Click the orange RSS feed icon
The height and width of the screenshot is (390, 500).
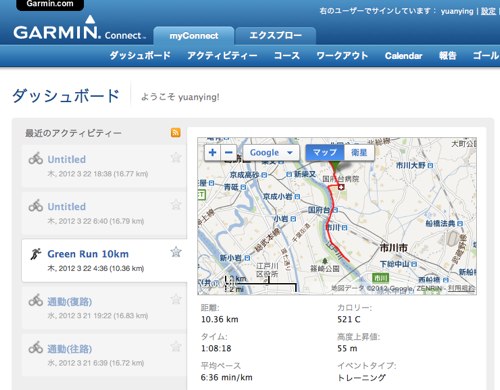point(176,132)
